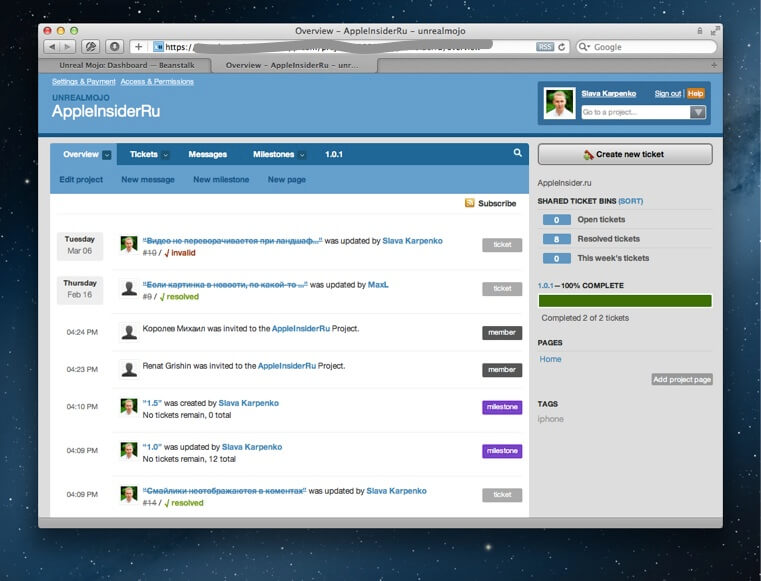The height and width of the screenshot is (581, 761).
Task: Open the 1.0.1 navigation tab
Action: click(x=334, y=154)
